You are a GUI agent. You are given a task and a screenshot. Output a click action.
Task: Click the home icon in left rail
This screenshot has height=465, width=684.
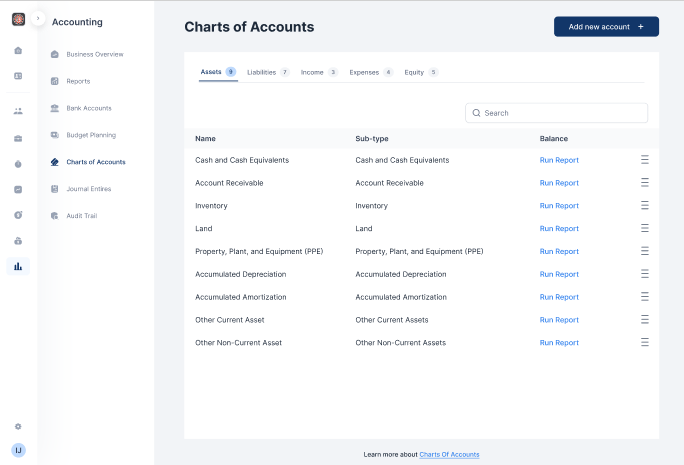coord(18,50)
